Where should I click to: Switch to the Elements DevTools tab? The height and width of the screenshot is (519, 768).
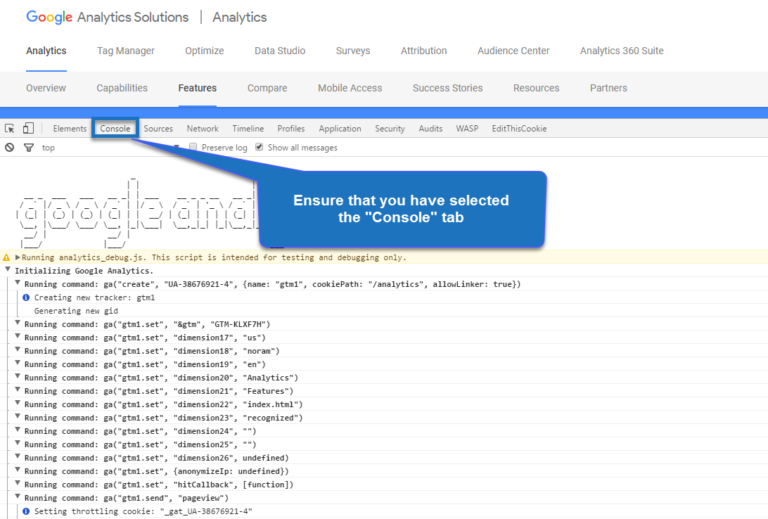pos(70,129)
